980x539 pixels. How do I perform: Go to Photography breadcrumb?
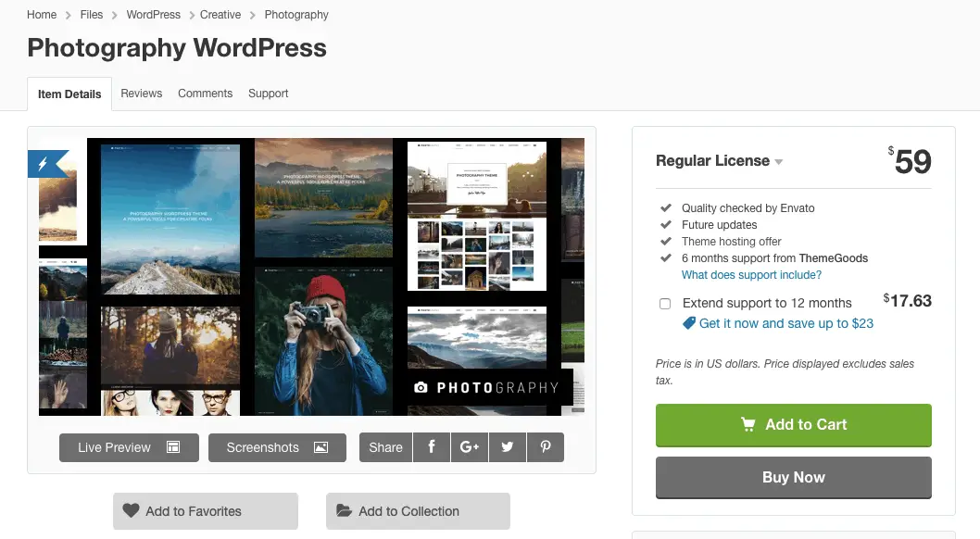296,15
